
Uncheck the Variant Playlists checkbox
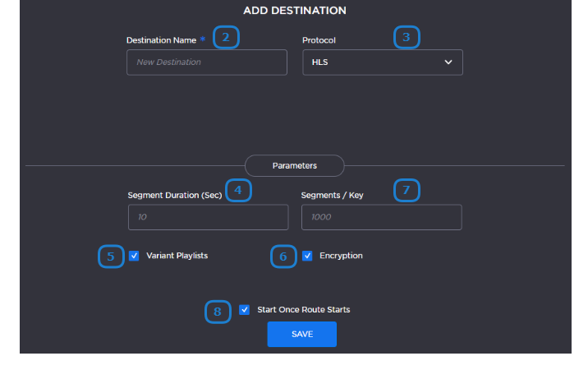(x=134, y=256)
